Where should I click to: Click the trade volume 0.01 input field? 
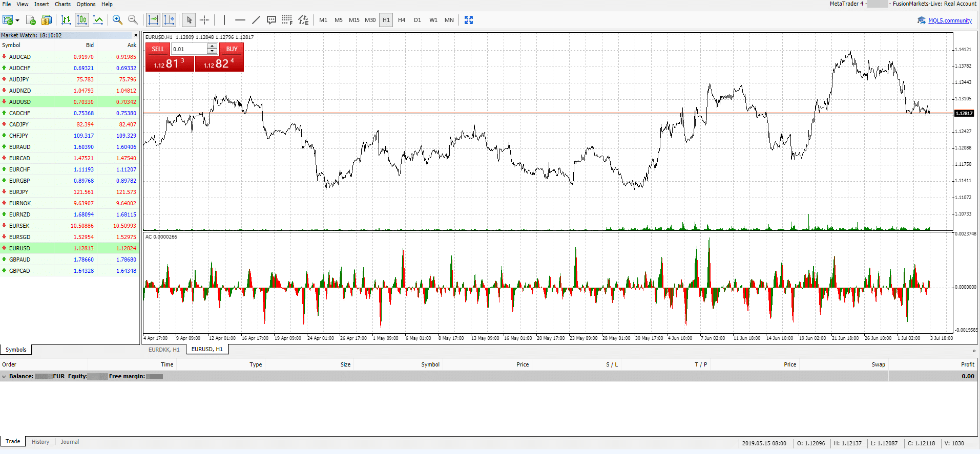189,49
